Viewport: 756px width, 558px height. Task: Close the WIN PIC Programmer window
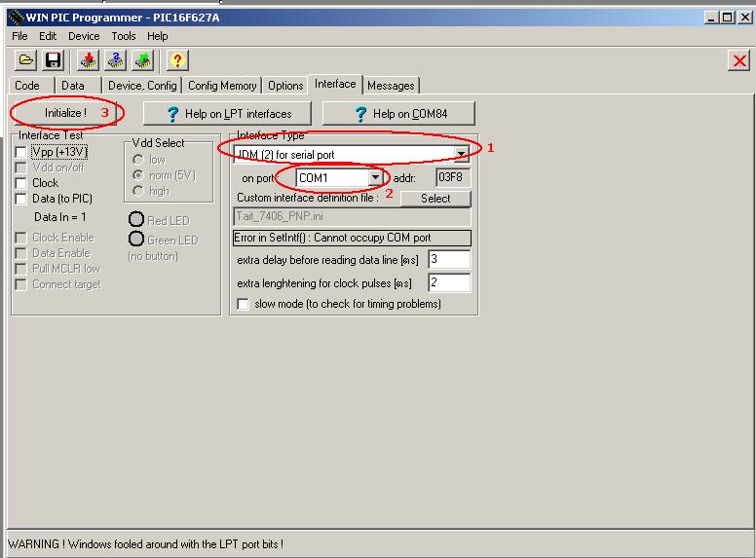pyautogui.click(x=745, y=18)
